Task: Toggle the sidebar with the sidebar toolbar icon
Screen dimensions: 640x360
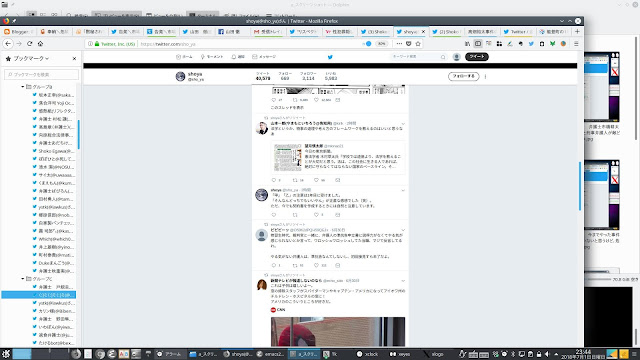Action: [x=478, y=44]
